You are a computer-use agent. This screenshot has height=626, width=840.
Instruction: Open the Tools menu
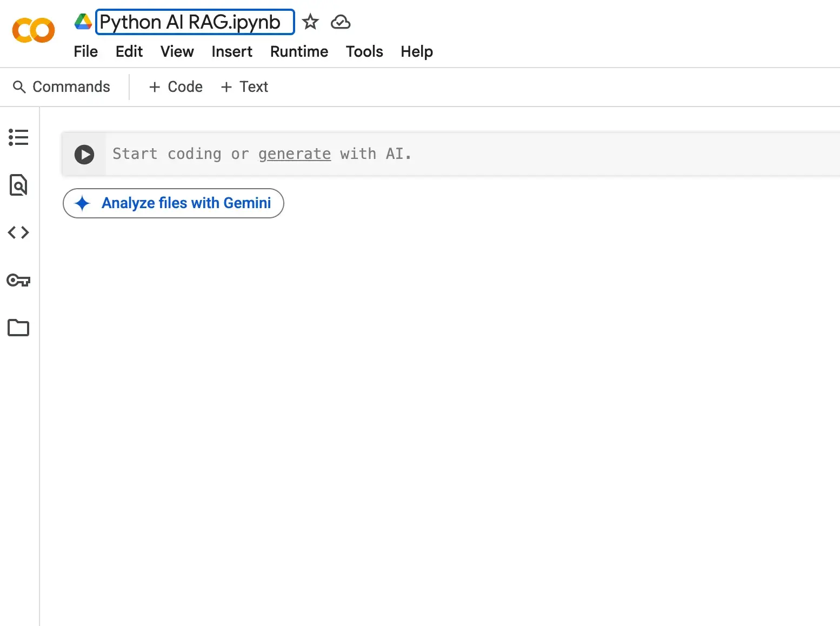[x=364, y=51]
